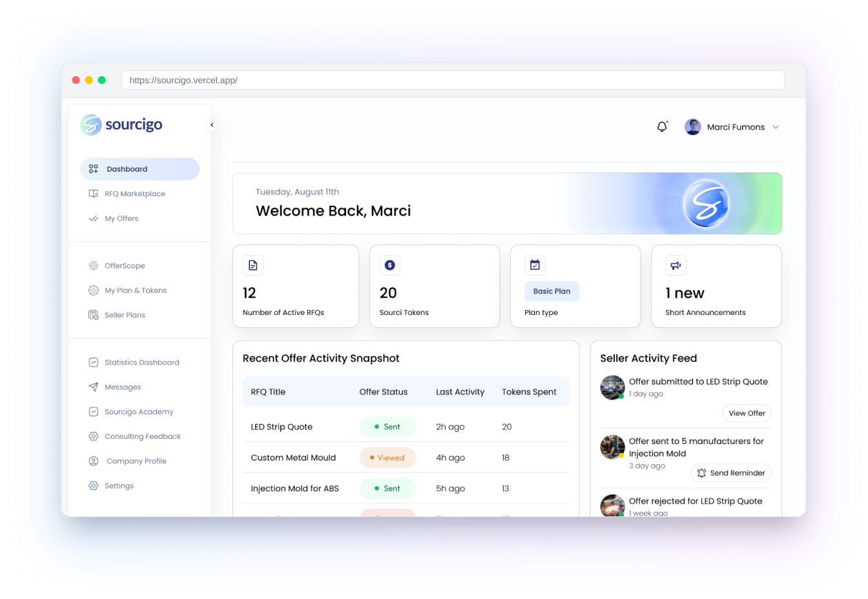Image resolution: width=868 pixels, height=599 pixels.
Task: Open Statistics Dashboard
Action: click(x=142, y=362)
